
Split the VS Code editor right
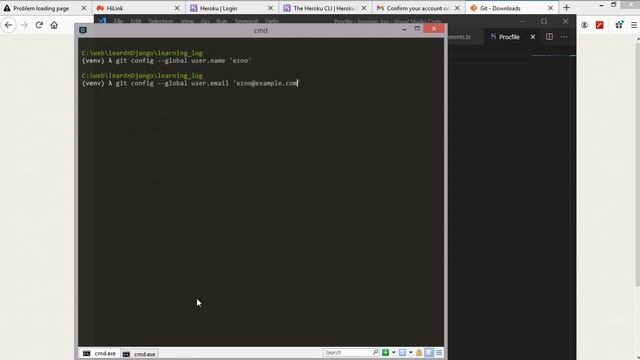coord(549,37)
